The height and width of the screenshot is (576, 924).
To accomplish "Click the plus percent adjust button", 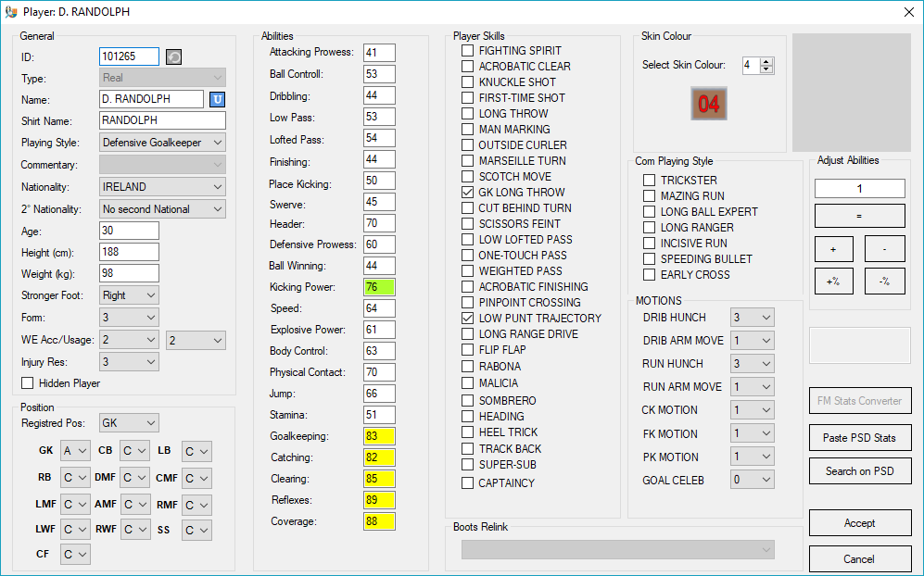I will (833, 282).
